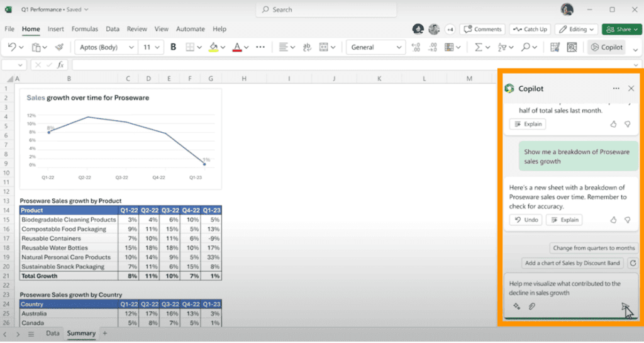Screen dimensions: 644x343
Task: Send the Copilot prompt
Action: 625,306
